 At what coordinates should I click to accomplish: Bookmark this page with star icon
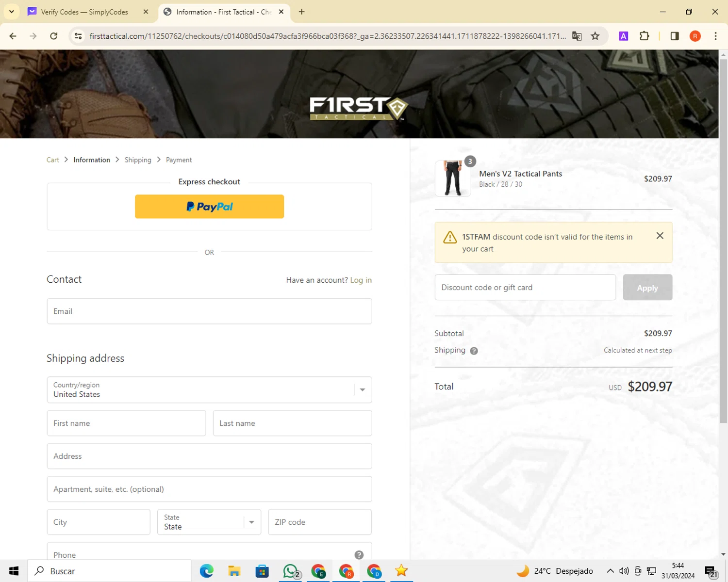(595, 36)
